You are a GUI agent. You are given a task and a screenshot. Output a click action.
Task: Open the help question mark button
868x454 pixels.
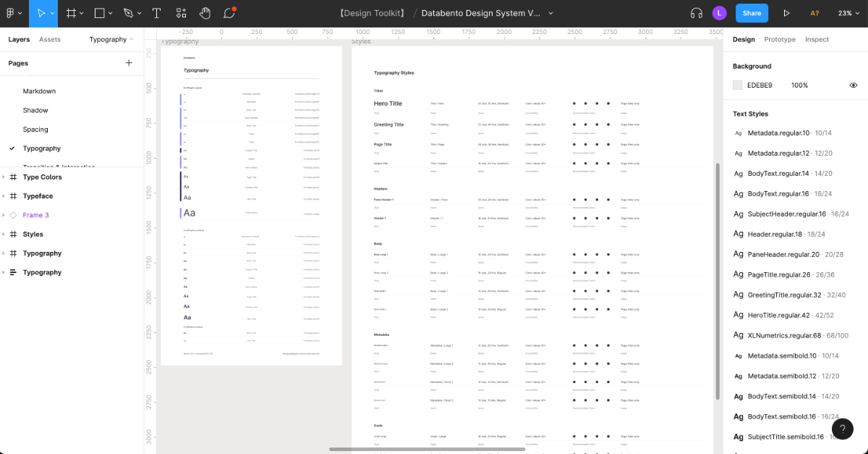click(842, 429)
